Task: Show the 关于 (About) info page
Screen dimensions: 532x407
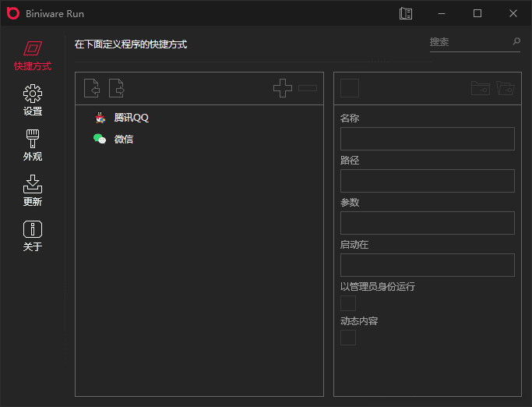Action: 32,236
